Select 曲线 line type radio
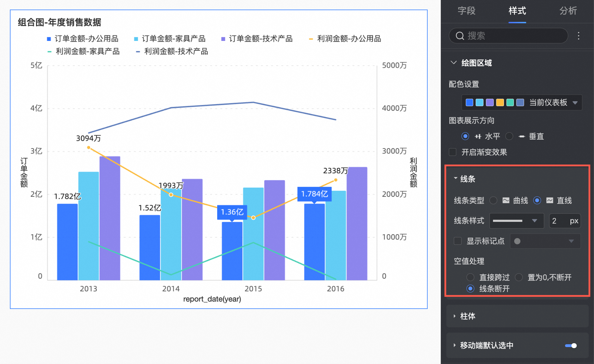 493,200
